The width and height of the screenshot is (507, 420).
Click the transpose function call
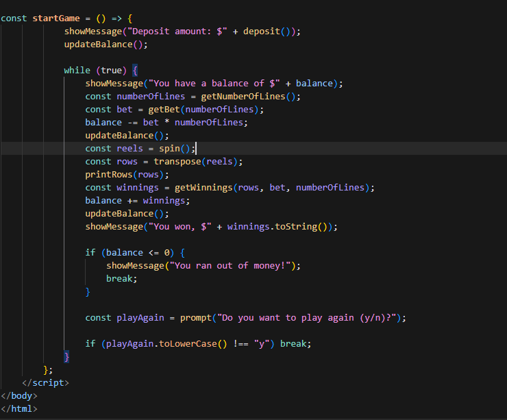177,162
